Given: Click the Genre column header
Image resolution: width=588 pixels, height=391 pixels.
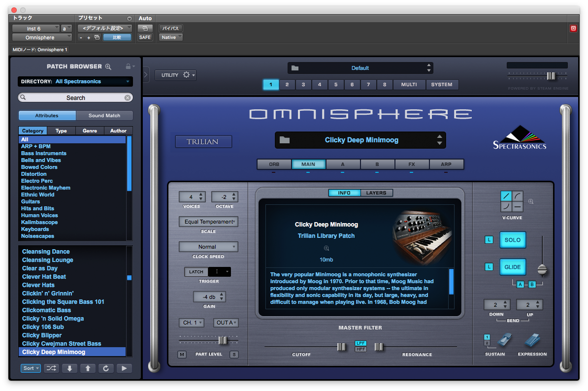Looking at the screenshot, I should 90,131.
